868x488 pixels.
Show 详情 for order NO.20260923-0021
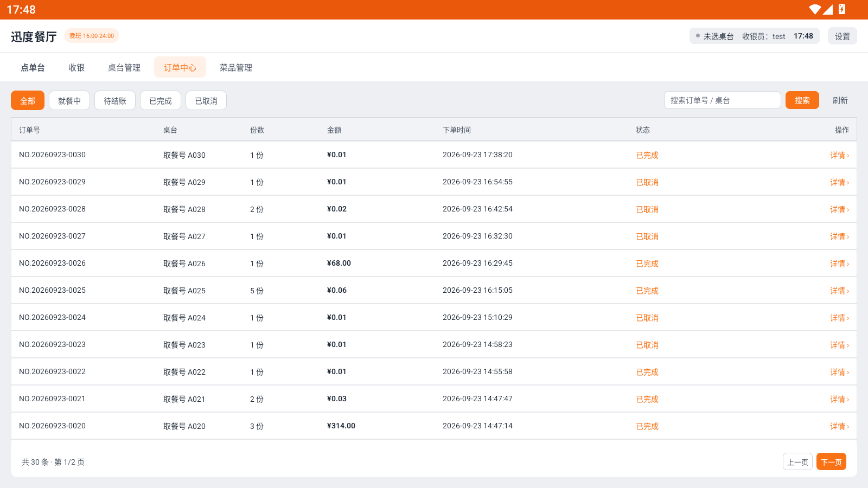tap(839, 399)
